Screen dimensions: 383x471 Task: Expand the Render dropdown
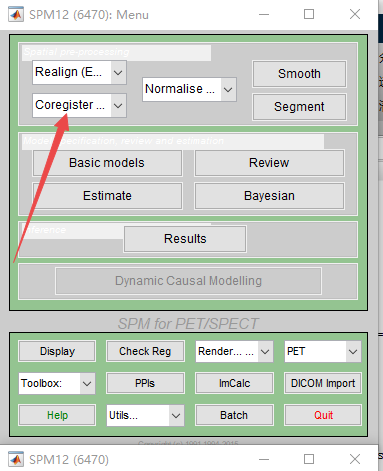[x=234, y=351]
